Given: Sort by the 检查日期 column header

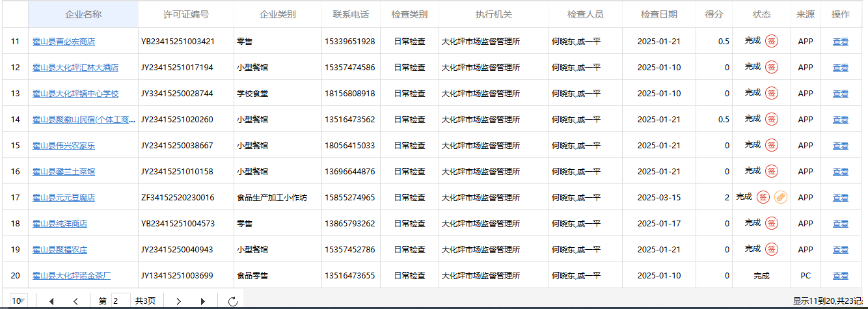Looking at the screenshot, I should [x=658, y=14].
